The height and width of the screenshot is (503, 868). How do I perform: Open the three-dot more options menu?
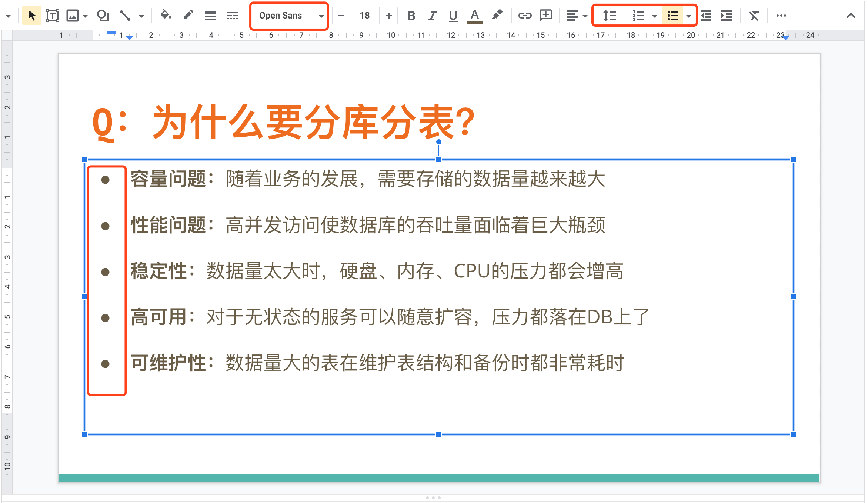(x=781, y=16)
